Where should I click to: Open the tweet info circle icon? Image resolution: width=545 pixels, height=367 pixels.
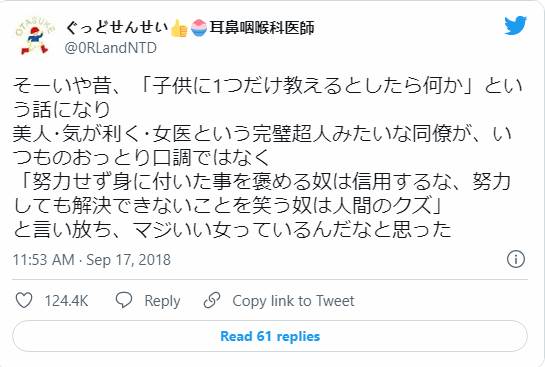point(515,259)
